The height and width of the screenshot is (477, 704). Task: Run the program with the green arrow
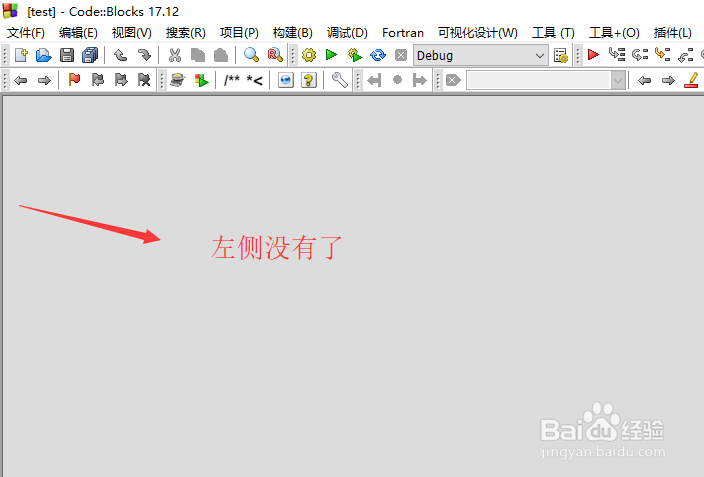331,55
